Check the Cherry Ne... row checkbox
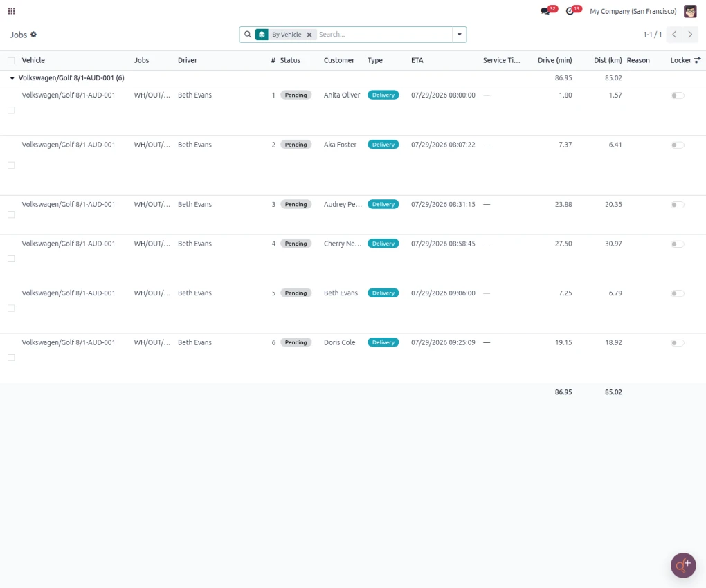This screenshot has height=588, width=706. pos(11,259)
